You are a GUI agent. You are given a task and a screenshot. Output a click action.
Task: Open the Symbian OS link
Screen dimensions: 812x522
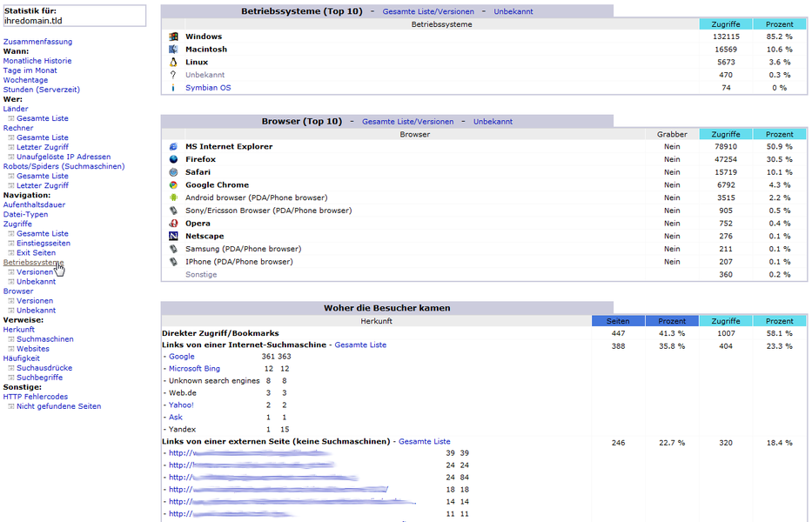point(208,88)
